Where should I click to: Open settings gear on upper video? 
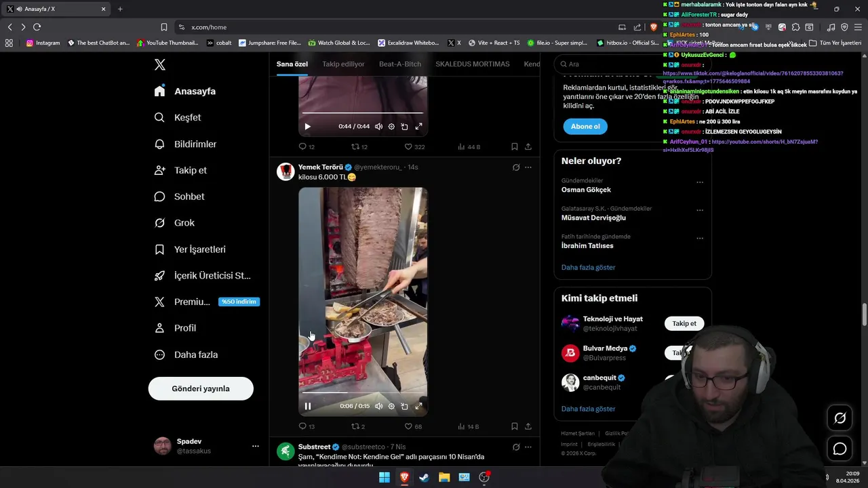click(x=391, y=127)
